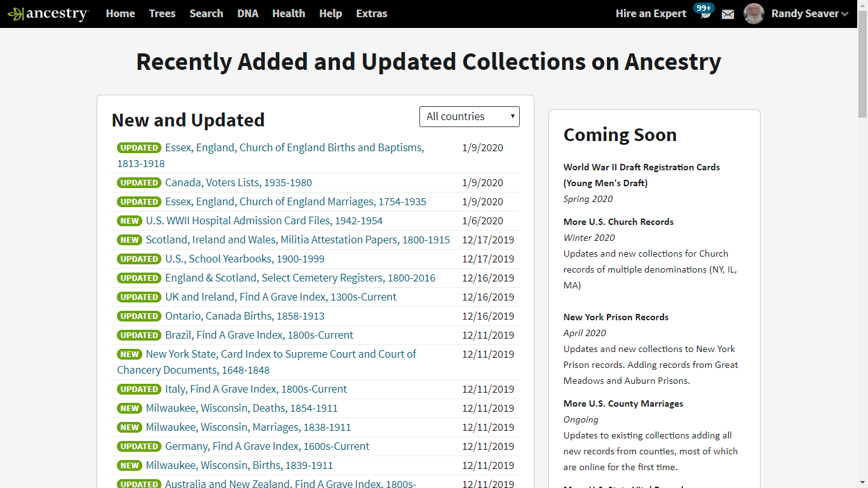Click the NEW badge beside U.S. WWII Hospital records
868x488 pixels.
[130, 220]
